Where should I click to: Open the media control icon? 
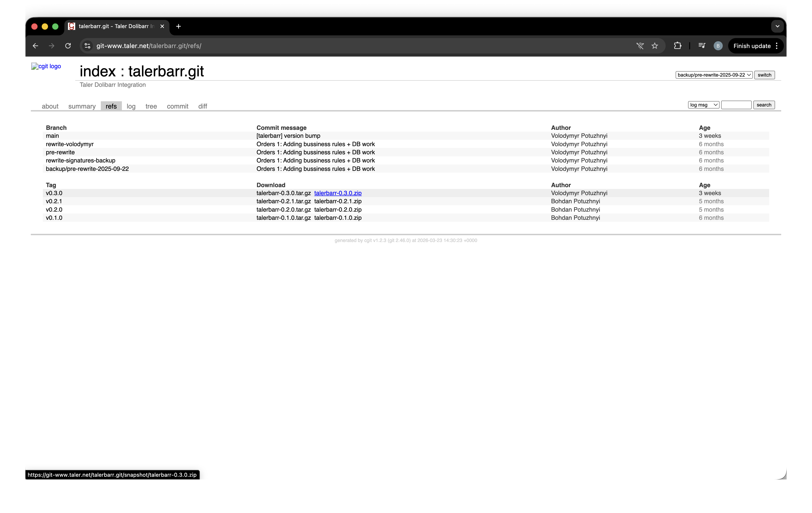702,46
